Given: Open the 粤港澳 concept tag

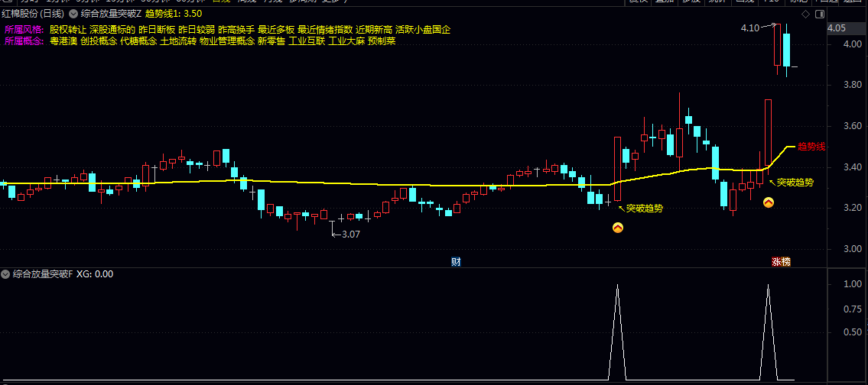Looking at the screenshot, I should coord(63,41).
